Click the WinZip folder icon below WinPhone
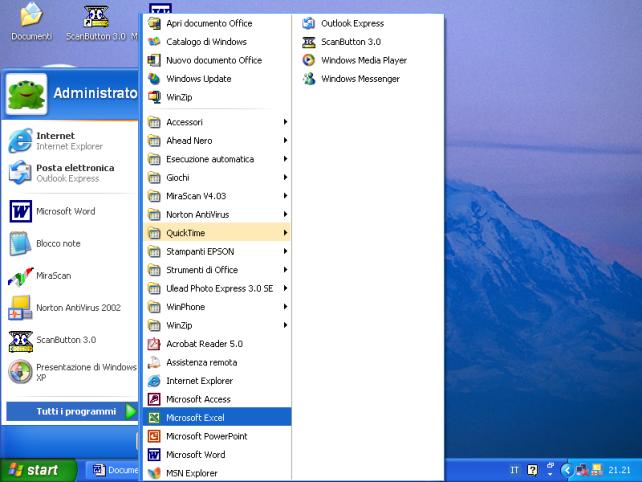 [154, 325]
